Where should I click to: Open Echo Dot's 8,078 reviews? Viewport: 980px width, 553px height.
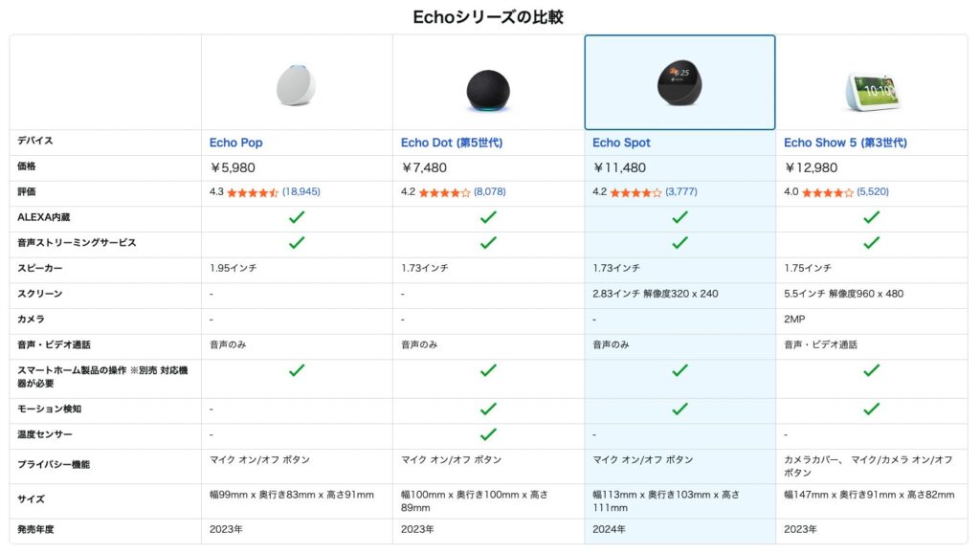point(489,192)
